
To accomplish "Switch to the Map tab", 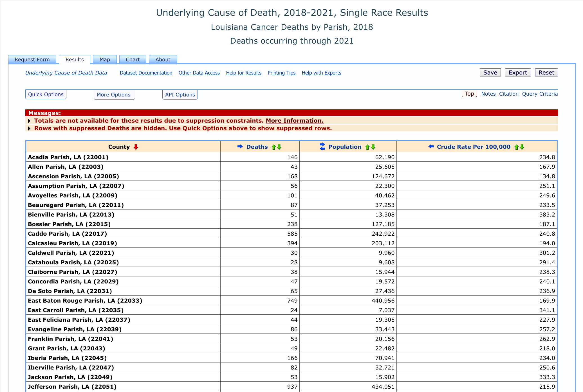I will (105, 60).
